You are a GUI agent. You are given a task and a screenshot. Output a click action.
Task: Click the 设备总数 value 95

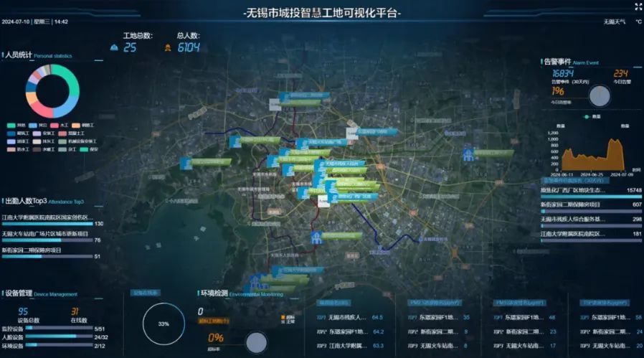click(23, 311)
